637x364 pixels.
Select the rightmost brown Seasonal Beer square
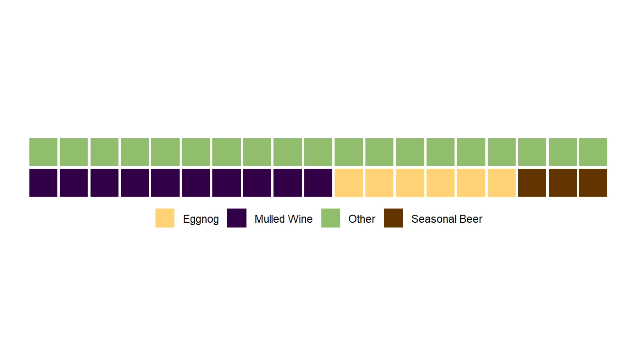pos(593,182)
